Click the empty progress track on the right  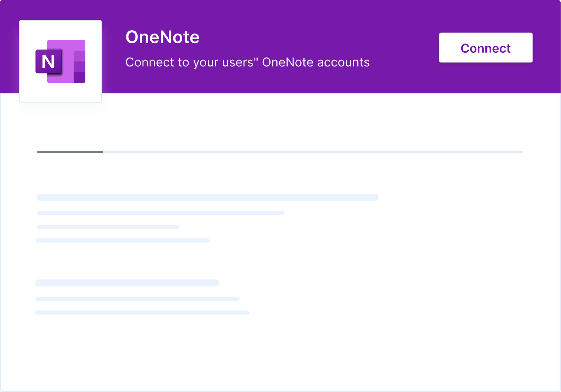tap(314, 152)
